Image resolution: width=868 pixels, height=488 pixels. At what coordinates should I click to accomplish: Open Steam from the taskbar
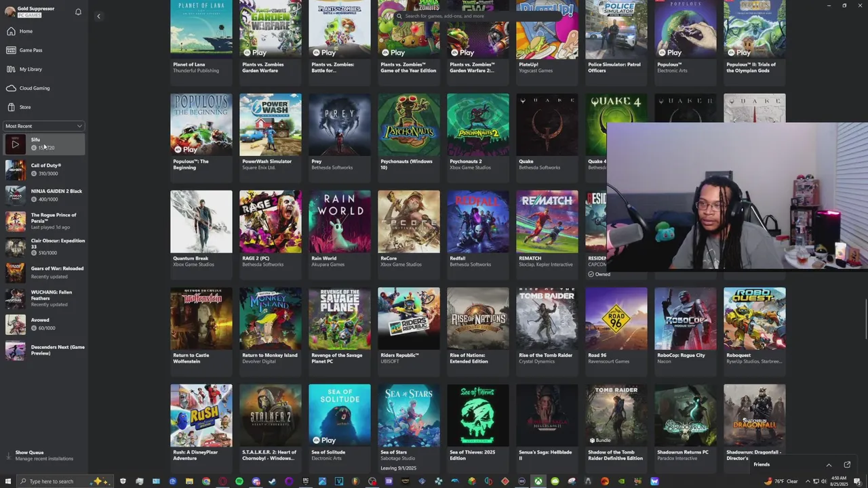[272, 481]
